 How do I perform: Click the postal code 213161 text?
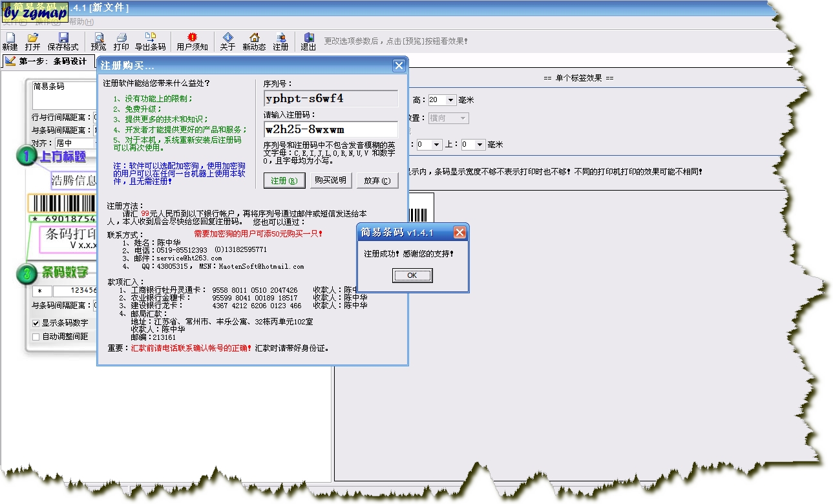click(164, 337)
